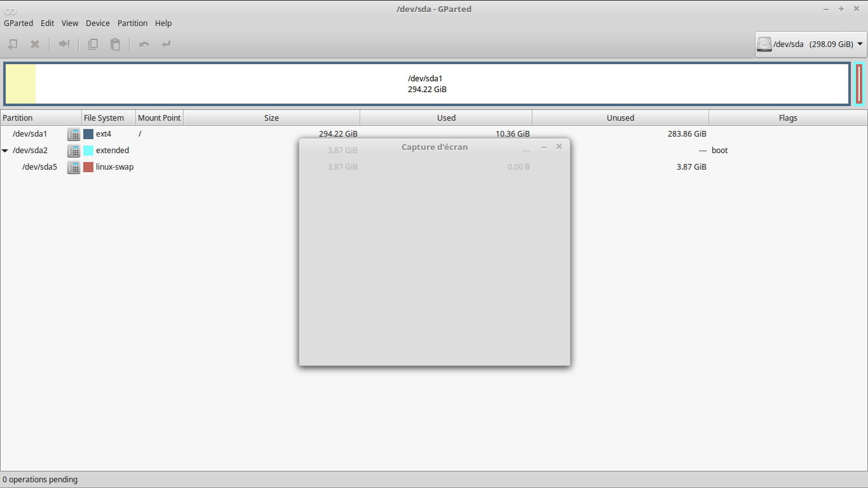868x488 pixels.
Task: Click the New partition toolbar icon
Action: [13, 44]
